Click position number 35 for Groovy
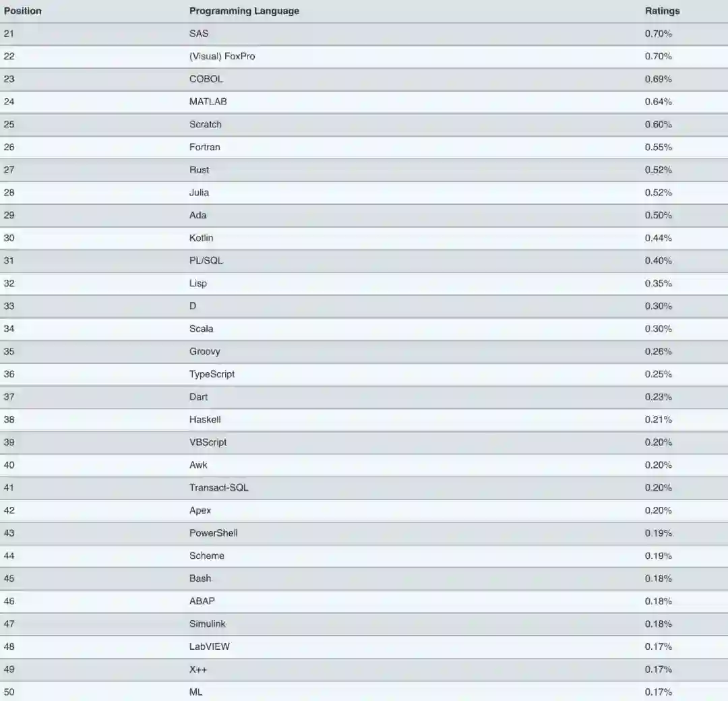This screenshot has height=701, width=728. click(9, 351)
